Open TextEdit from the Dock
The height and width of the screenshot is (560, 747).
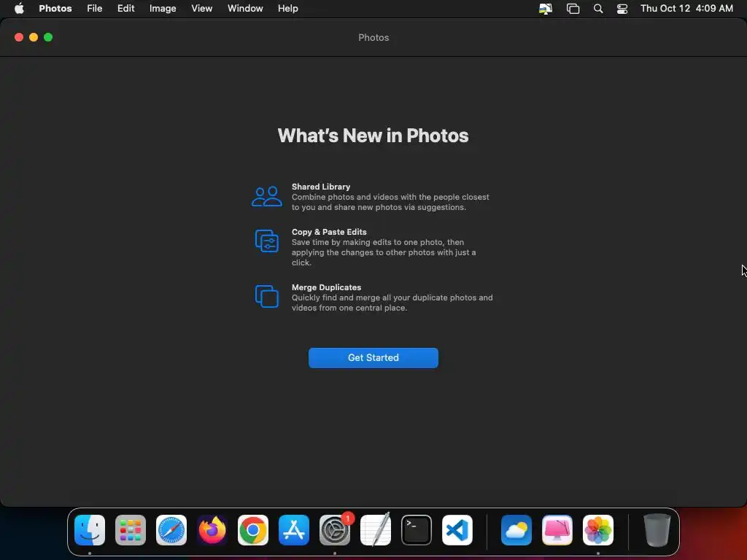(x=376, y=530)
